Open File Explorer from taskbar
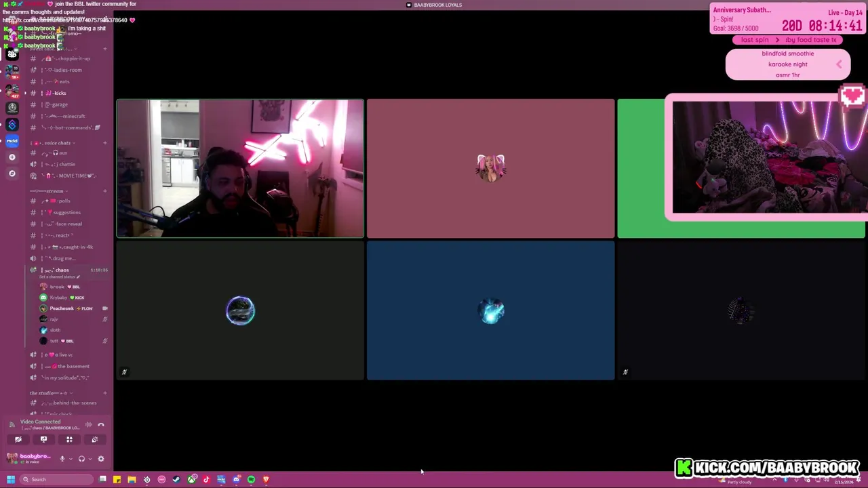The height and width of the screenshot is (488, 868). tap(132, 480)
